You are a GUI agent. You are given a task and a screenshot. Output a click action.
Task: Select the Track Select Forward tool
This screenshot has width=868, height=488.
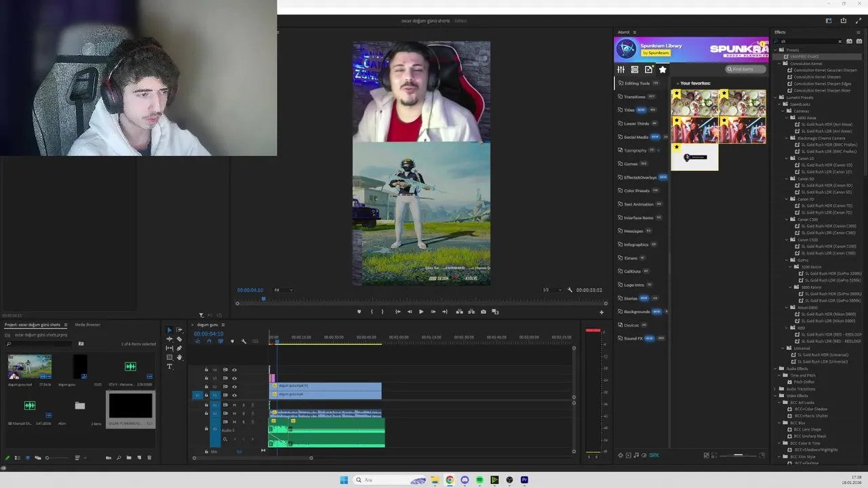coord(179,330)
